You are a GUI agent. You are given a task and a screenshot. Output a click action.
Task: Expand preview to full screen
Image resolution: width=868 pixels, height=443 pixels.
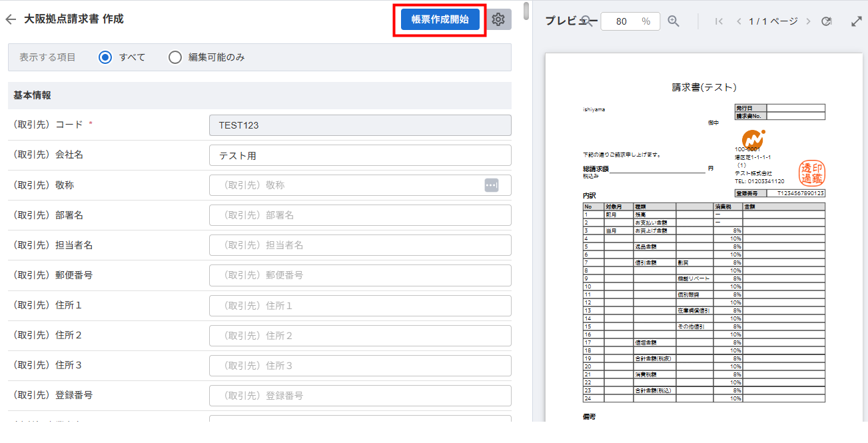857,21
